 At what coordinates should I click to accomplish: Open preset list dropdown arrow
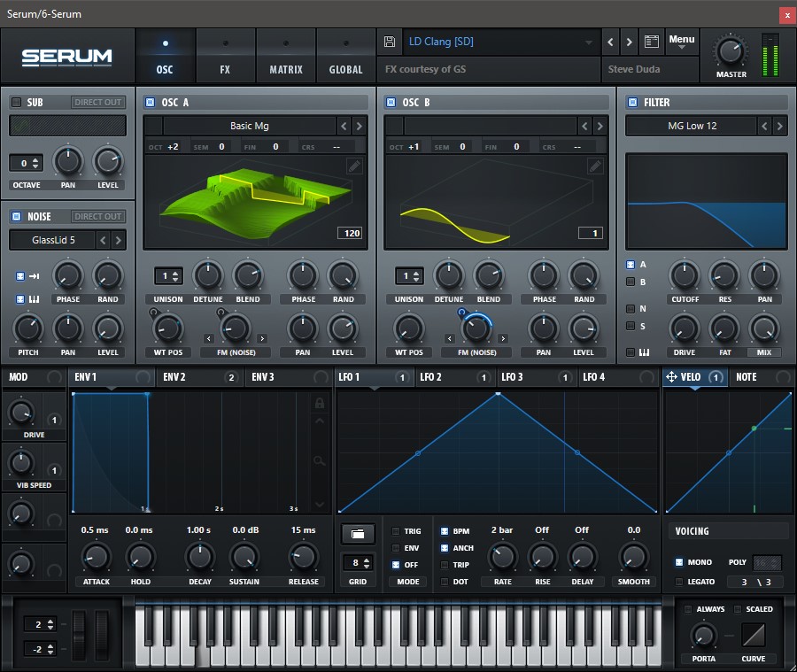(x=589, y=42)
